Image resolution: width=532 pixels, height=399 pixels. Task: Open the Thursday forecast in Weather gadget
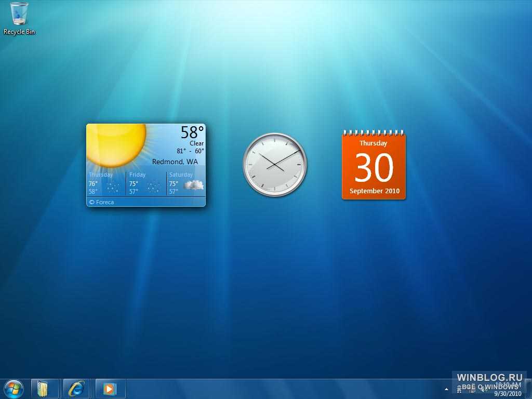pos(106,184)
